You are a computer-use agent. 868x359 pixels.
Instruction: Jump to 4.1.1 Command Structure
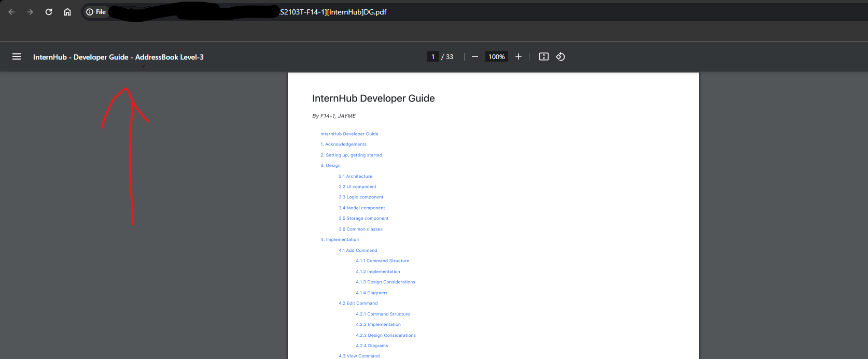(382, 261)
